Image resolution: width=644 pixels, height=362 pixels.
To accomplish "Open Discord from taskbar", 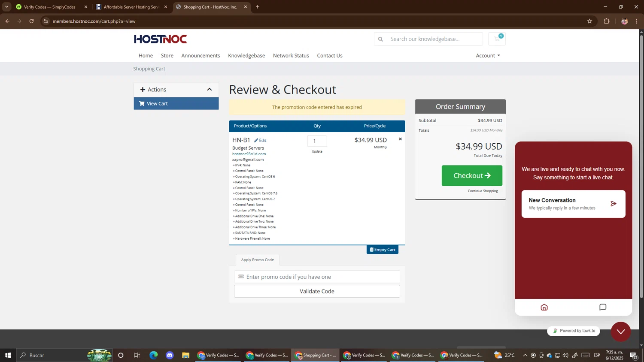I will pyautogui.click(x=170, y=355).
